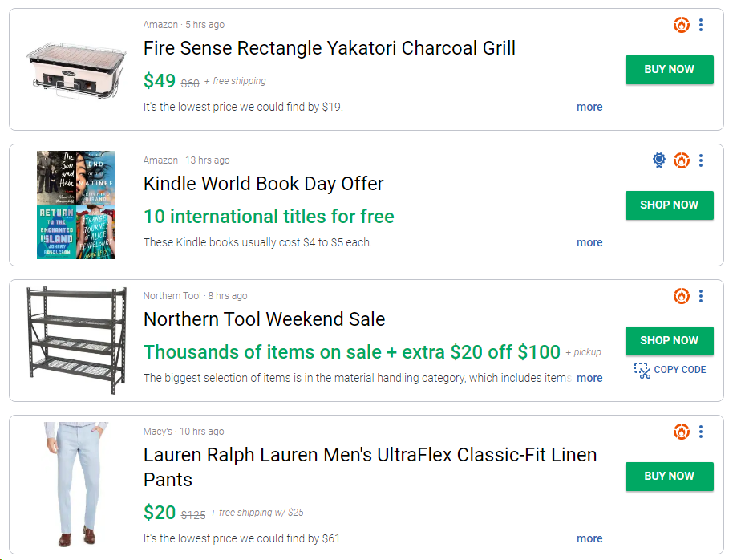The width and height of the screenshot is (741, 560).
Task: Click flame icon on Lauren Ralph Lauren pants deal
Action: [682, 432]
